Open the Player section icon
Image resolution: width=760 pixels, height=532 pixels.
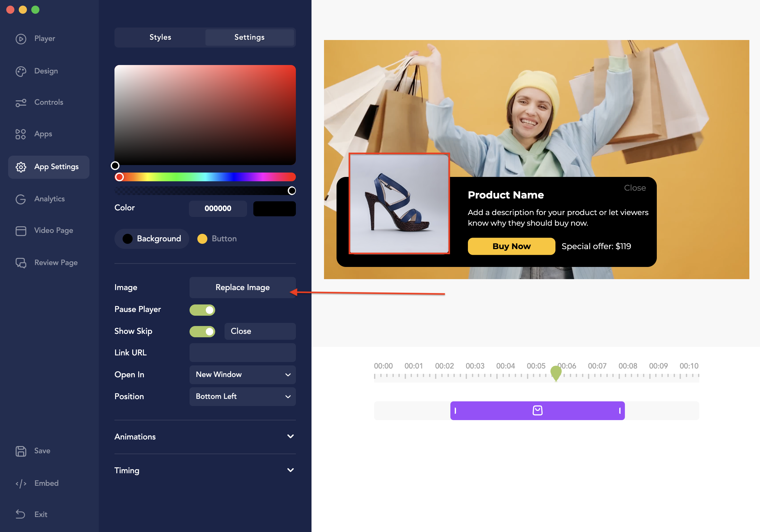[21, 39]
